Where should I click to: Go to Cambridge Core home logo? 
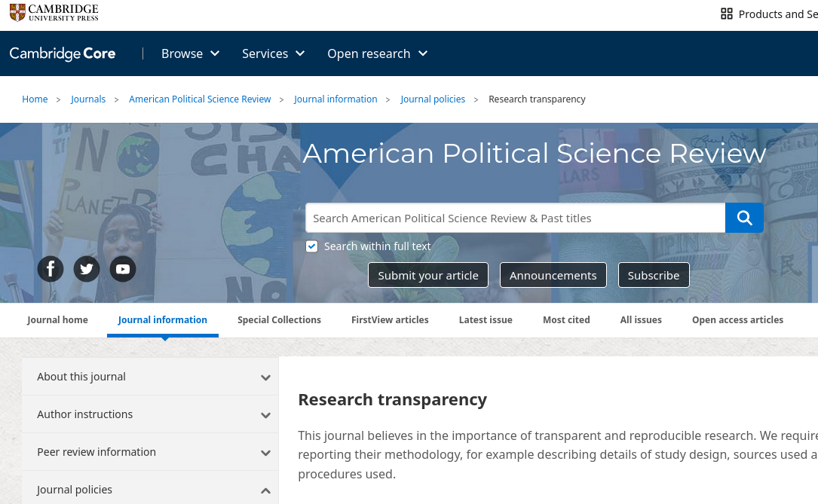point(63,53)
